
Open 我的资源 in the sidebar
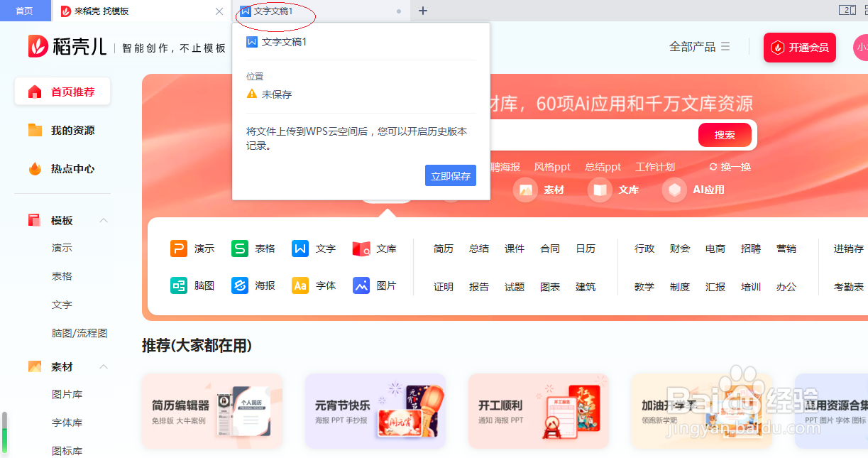click(x=62, y=130)
